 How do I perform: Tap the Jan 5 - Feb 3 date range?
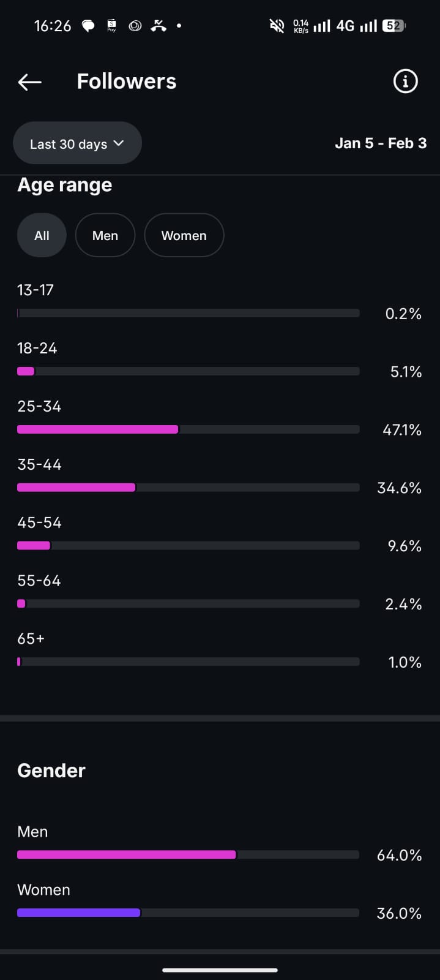pyautogui.click(x=381, y=143)
